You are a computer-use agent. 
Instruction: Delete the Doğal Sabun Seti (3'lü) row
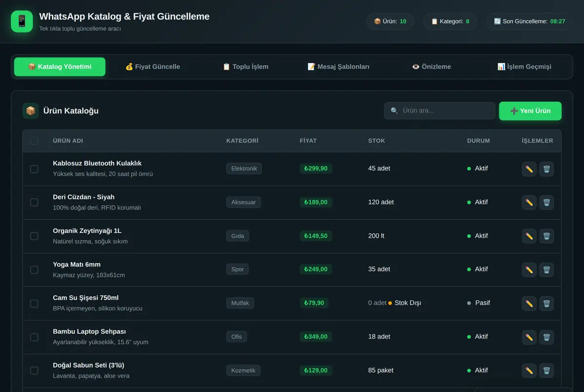click(547, 371)
